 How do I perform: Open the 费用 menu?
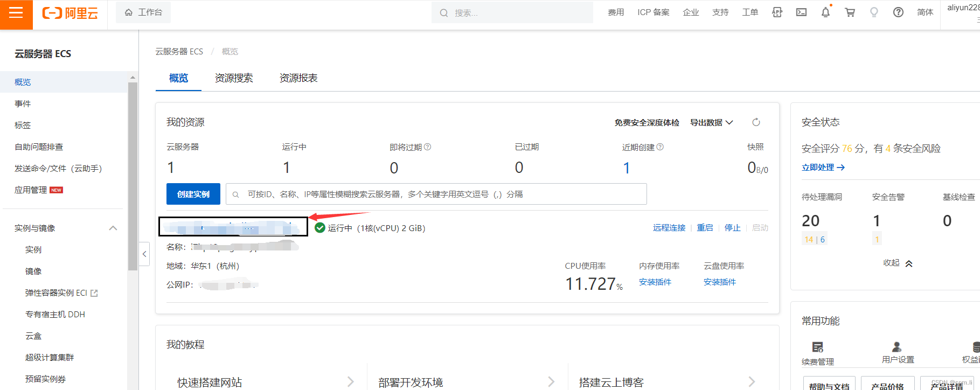[616, 12]
